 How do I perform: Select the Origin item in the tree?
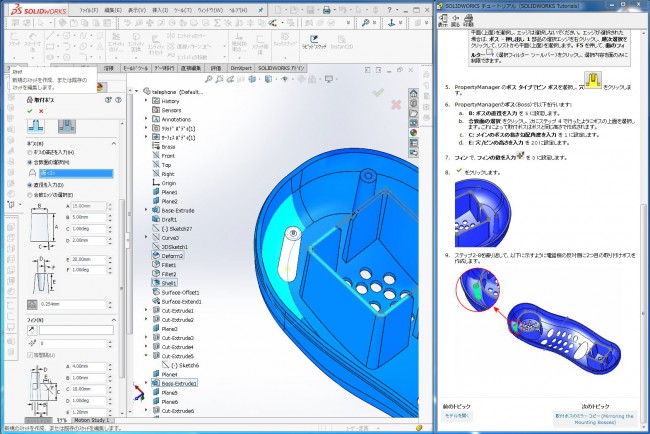[x=165, y=183]
